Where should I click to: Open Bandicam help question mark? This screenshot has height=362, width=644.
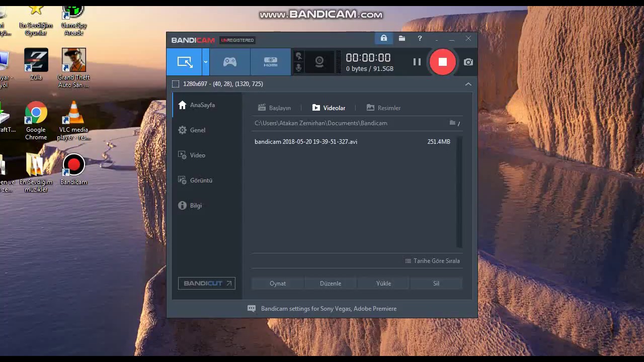point(420,38)
